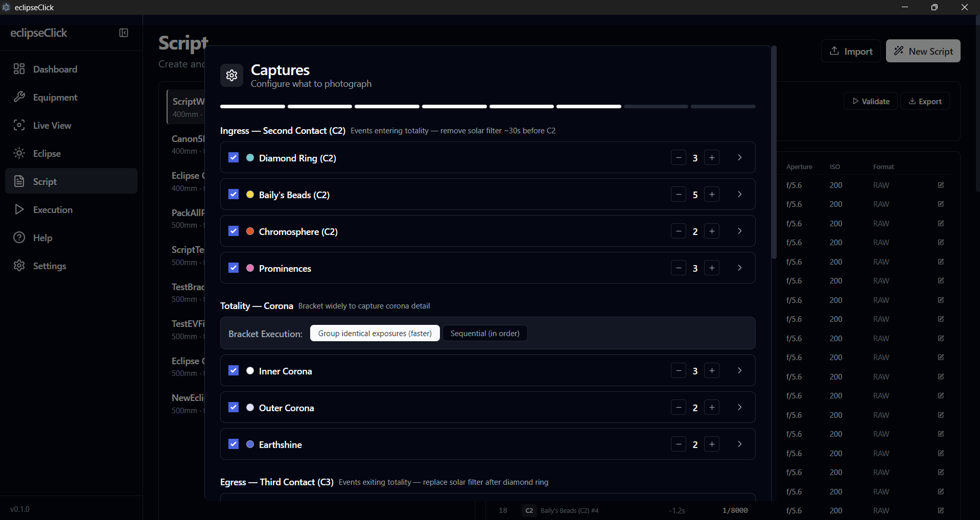Open Settings via the sidebar gear icon

tap(19, 266)
